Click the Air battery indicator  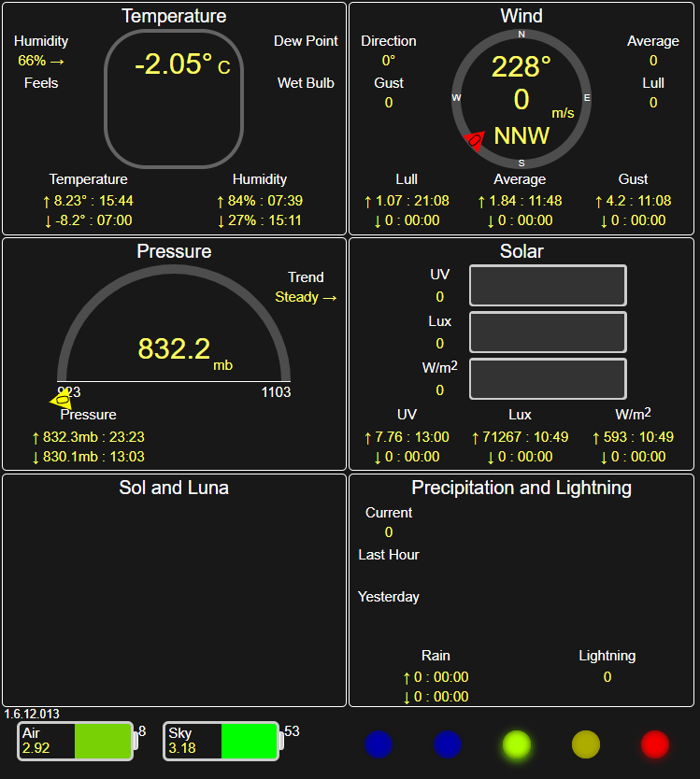coord(76,742)
